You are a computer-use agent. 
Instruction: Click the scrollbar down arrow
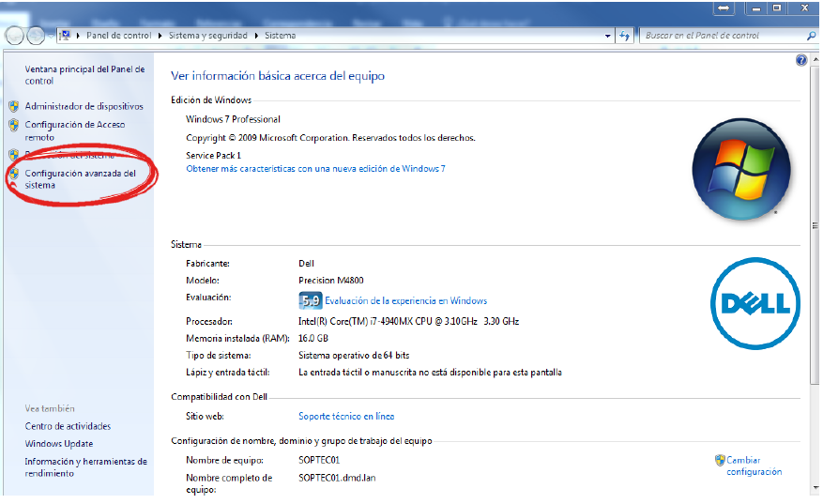pos(815,488)
